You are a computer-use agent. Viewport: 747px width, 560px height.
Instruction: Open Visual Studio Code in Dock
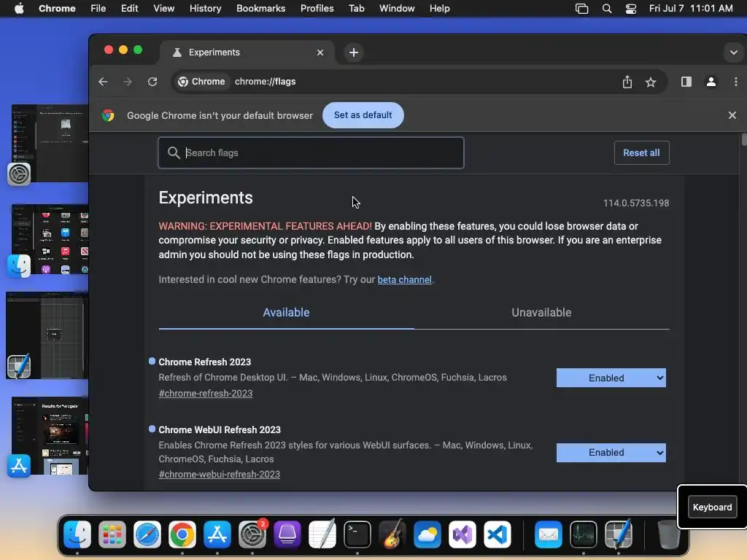point(498,534)
